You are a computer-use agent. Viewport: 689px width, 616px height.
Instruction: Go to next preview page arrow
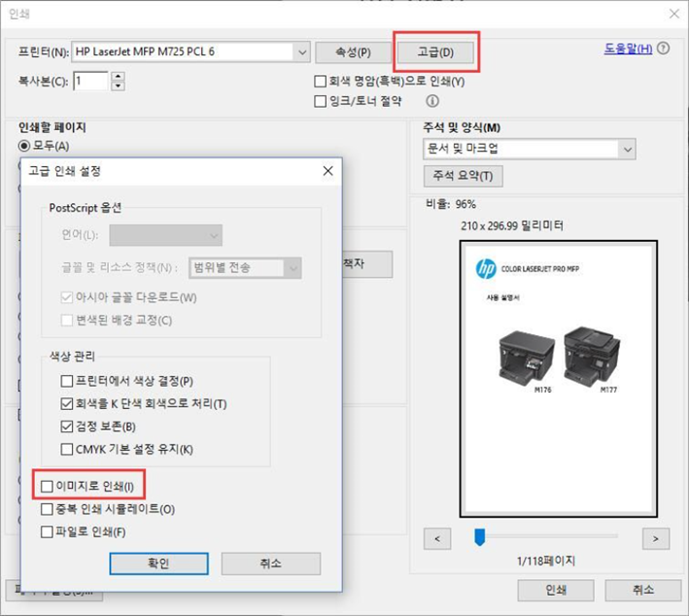pyautogui.click(x=656, y=538)
